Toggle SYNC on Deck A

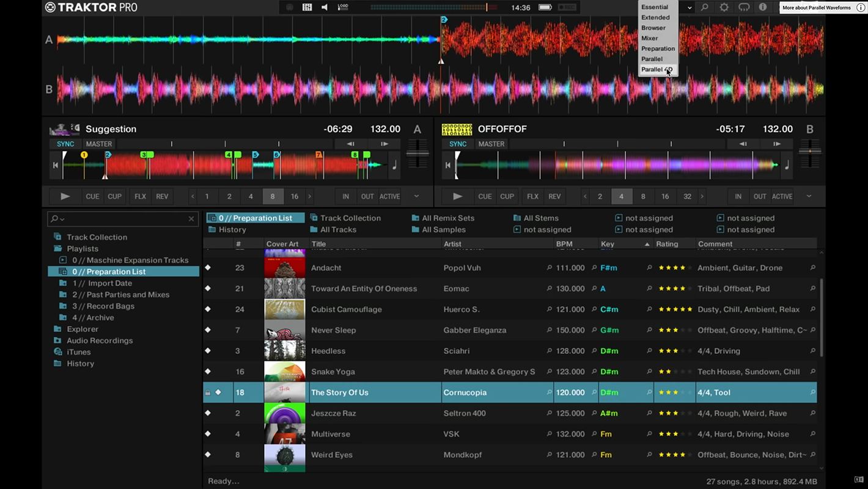(x=65, y=144)
